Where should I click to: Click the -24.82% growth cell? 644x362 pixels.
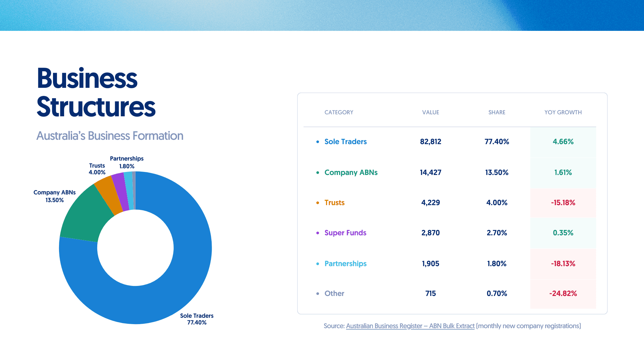pos(563,293)
